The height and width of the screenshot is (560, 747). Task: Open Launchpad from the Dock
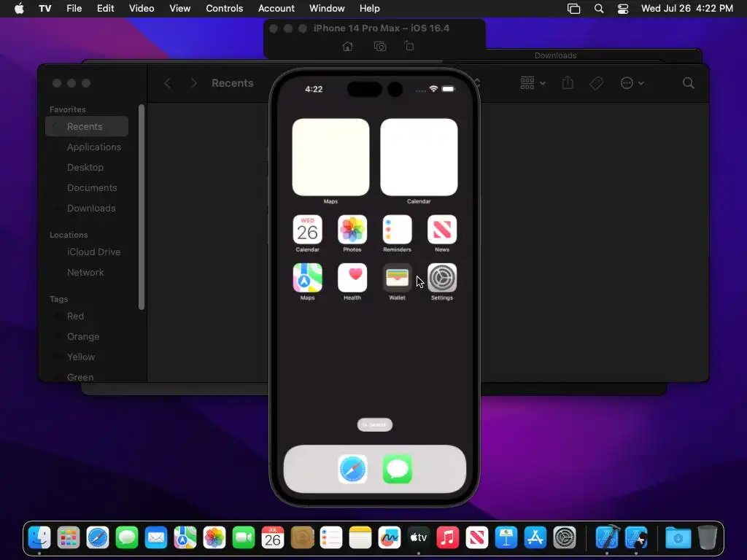pyautogui.click(x=69, y=538)
